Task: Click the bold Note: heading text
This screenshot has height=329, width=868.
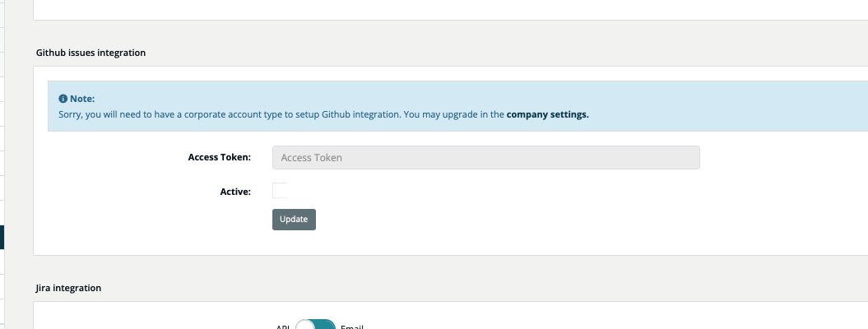Action: (x=82, y=99)
